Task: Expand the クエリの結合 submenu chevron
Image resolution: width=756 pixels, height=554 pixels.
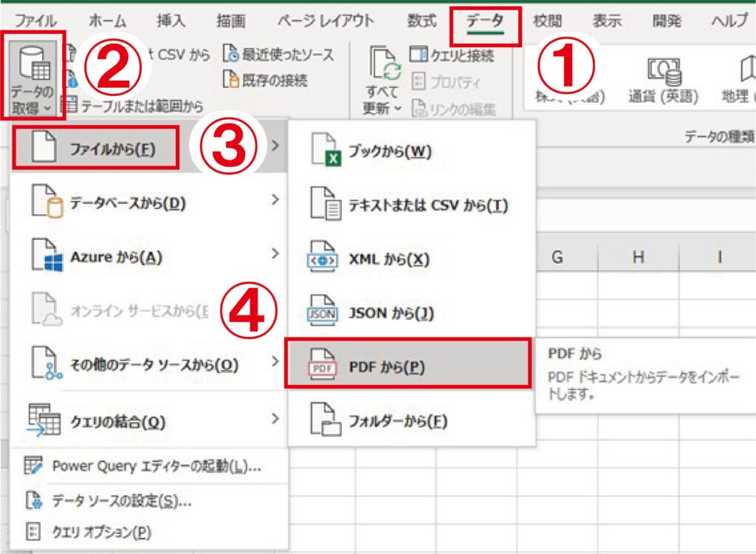Action: 275,418
